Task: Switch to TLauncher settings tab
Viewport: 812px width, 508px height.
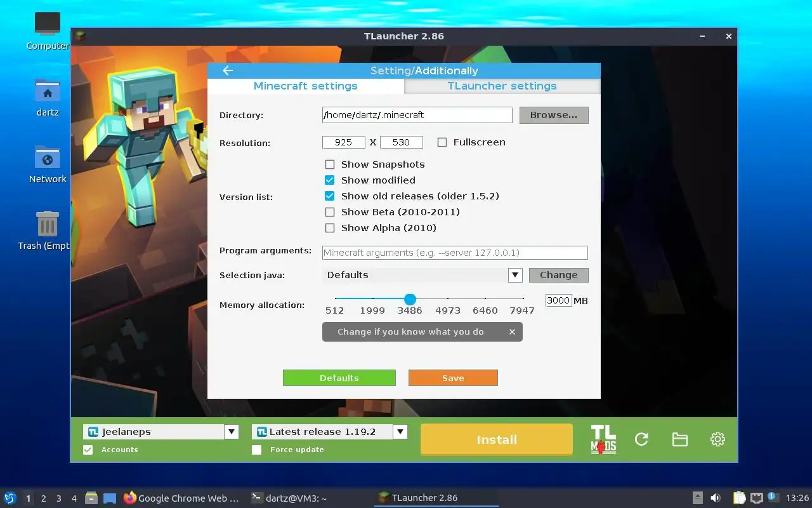Action: click(x=502, y=86)
